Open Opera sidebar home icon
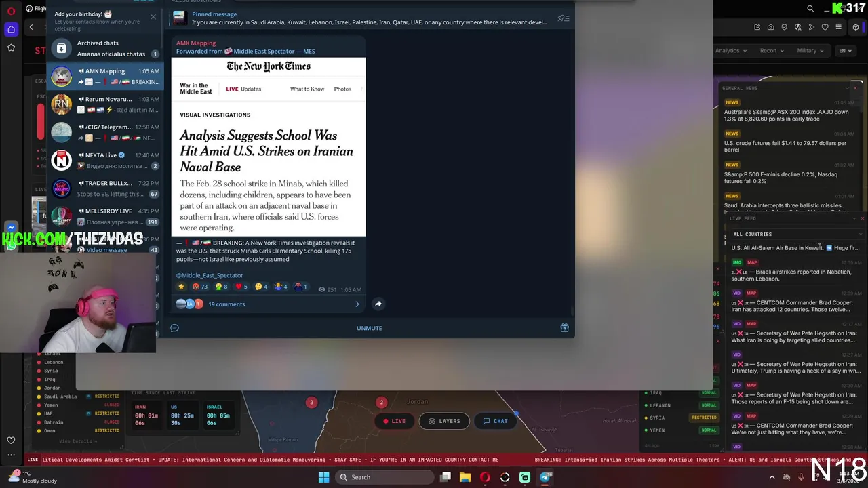This screenshot has width=868, height=488. [x=11, y=29]
